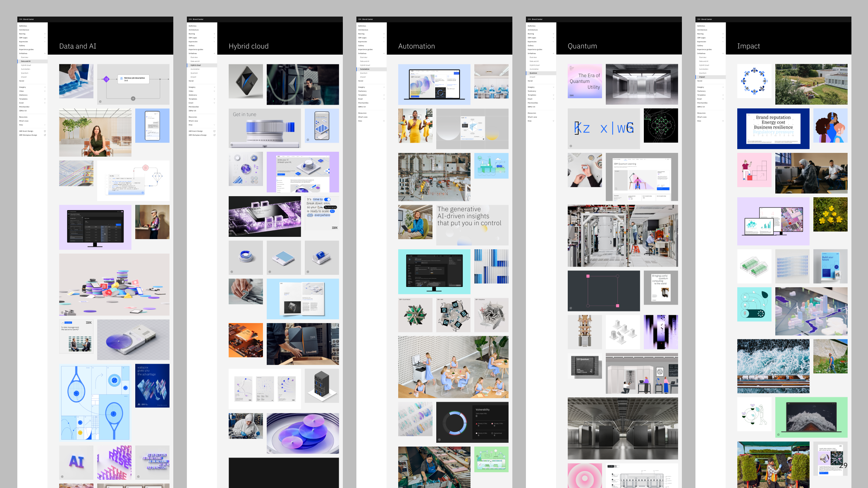Click the gray plus icon in workflow diagram
Screen dimensions: 868x488
pyautogui.click(x=133, y=99)
